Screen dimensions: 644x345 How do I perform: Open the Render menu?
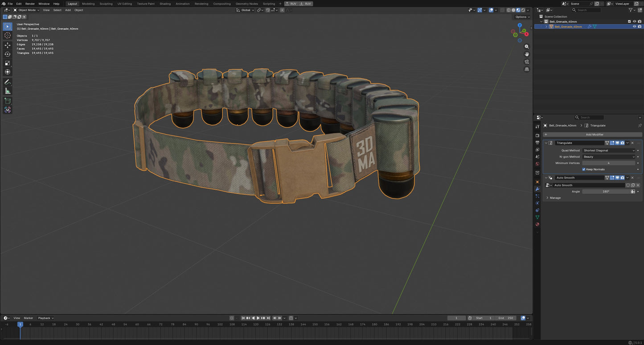point(30,4)
